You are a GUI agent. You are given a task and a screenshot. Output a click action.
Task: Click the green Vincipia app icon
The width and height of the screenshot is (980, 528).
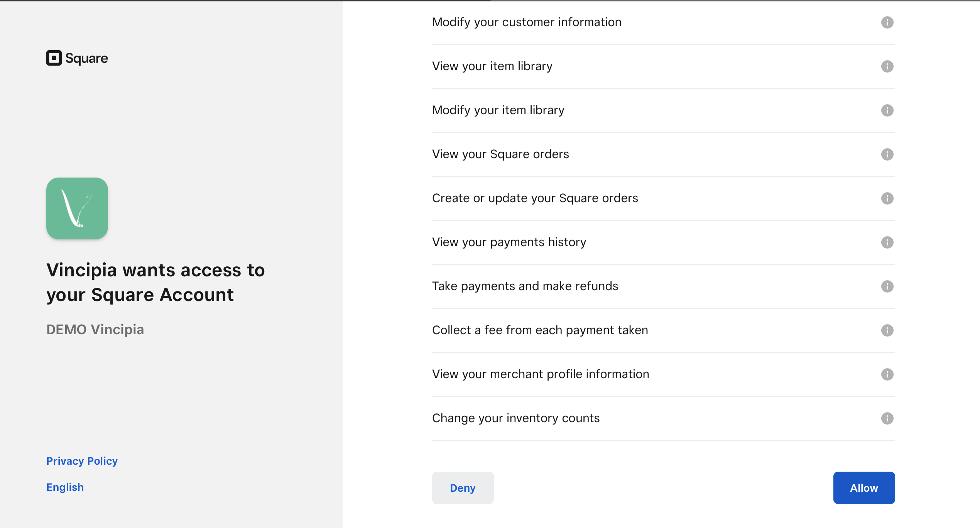(x=77, y=208)
